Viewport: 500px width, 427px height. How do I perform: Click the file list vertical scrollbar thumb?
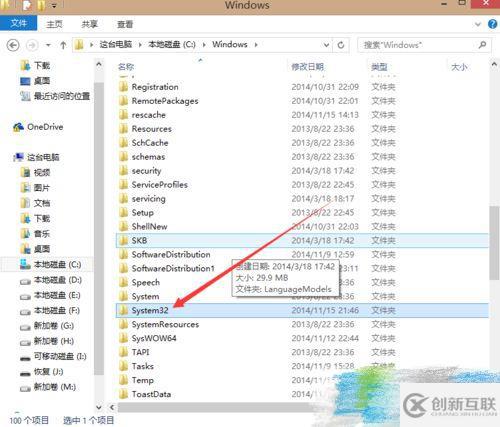(x=494, y=243)
